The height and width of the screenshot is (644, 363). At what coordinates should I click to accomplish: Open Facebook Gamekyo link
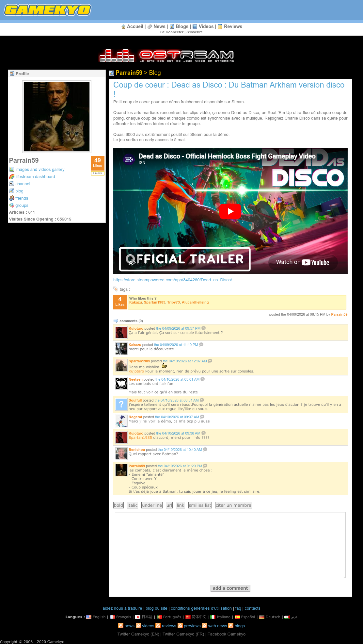(227, 634)
